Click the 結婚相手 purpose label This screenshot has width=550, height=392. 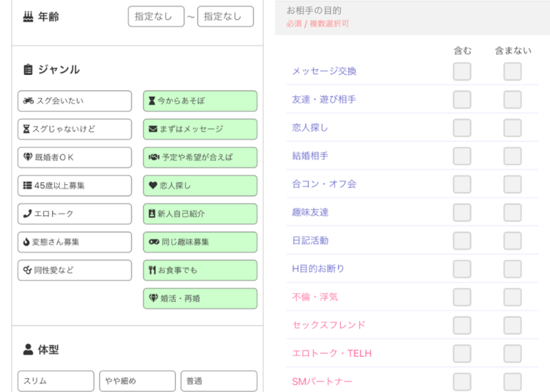click(310, 156)
